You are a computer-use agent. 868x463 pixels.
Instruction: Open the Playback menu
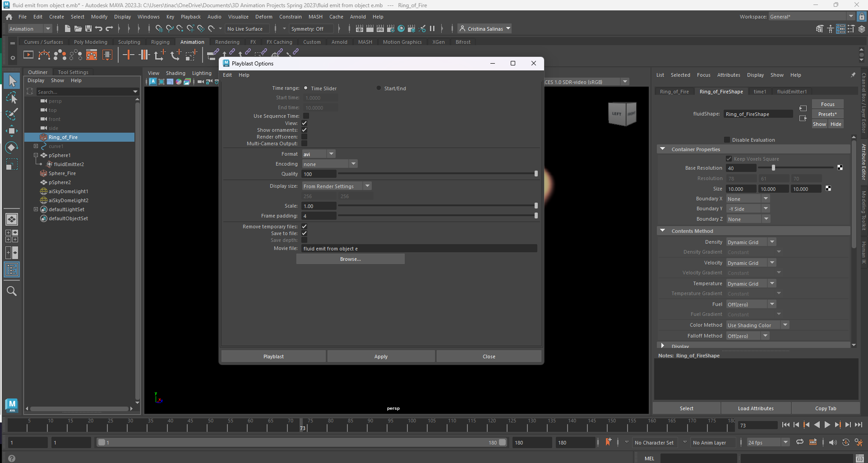(190, 17)
